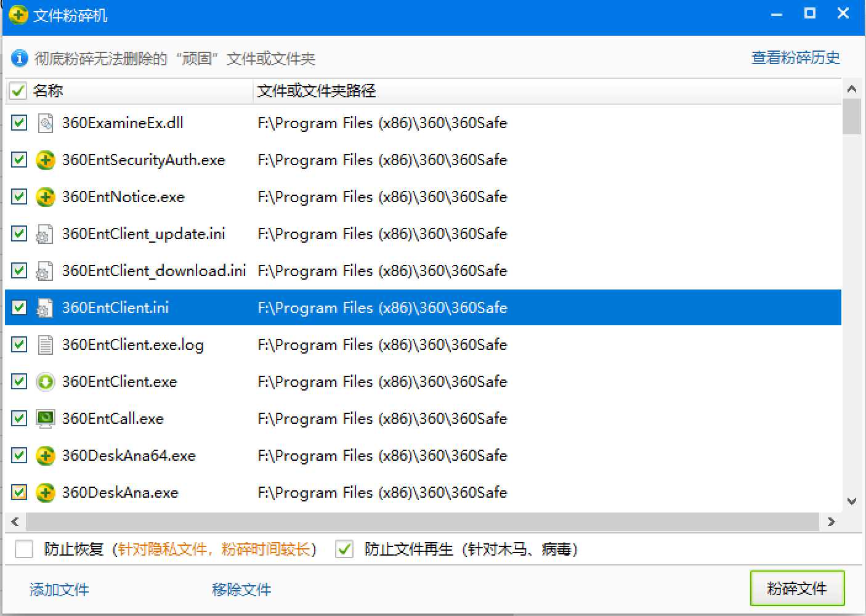
Task: Select the 360EntClient_update.ini file name
Action: [x=144, y=234]
